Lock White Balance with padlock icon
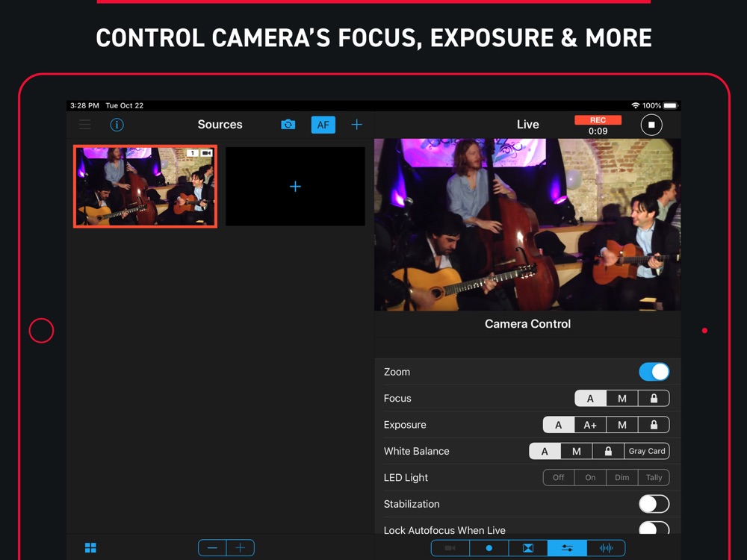Image resolution: width=747 pixels, height=560 pixels. tap(608, 451)
